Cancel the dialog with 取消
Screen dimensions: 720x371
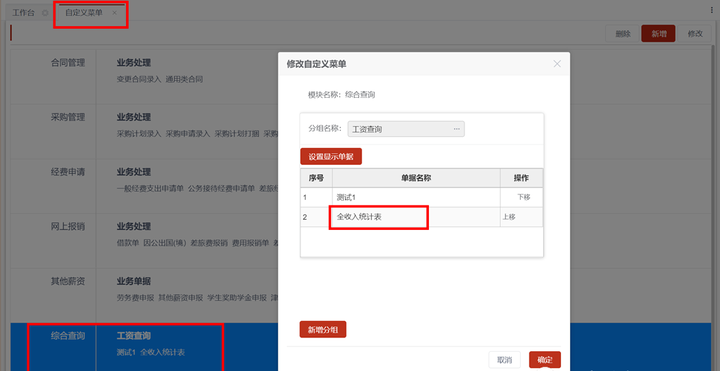(x=504, y=360)
